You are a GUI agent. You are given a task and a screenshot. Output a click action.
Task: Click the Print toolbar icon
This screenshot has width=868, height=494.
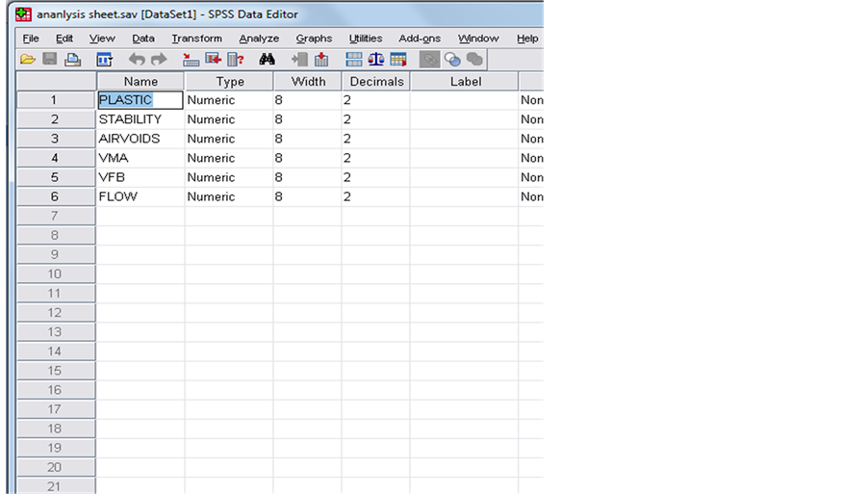[72, 60]
